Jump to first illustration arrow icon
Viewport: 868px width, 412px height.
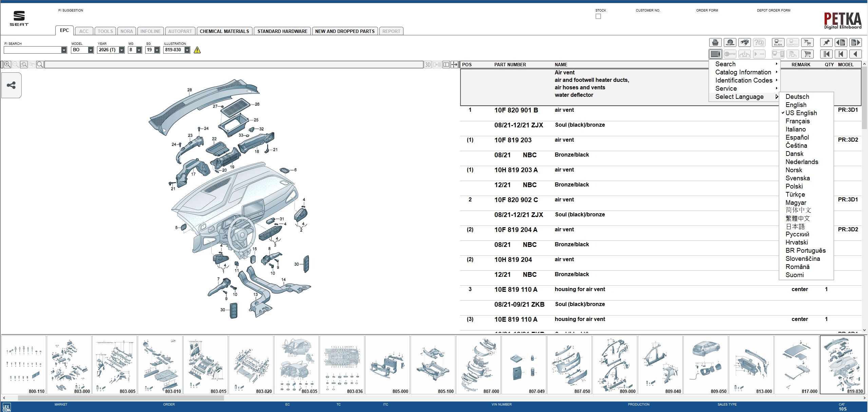[826, 54]
